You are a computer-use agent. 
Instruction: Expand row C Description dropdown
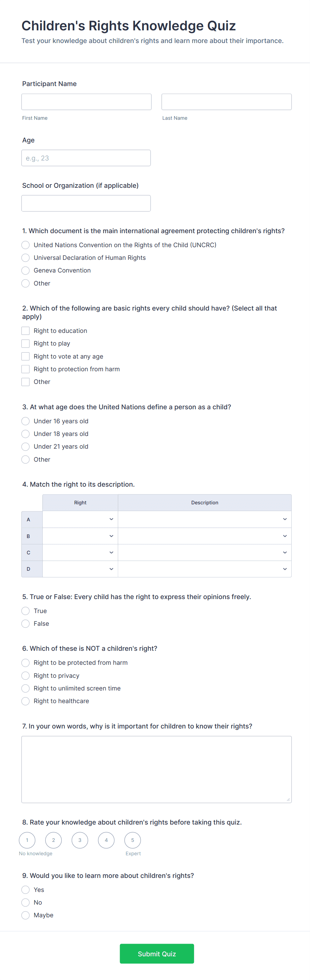click(205, 552)
